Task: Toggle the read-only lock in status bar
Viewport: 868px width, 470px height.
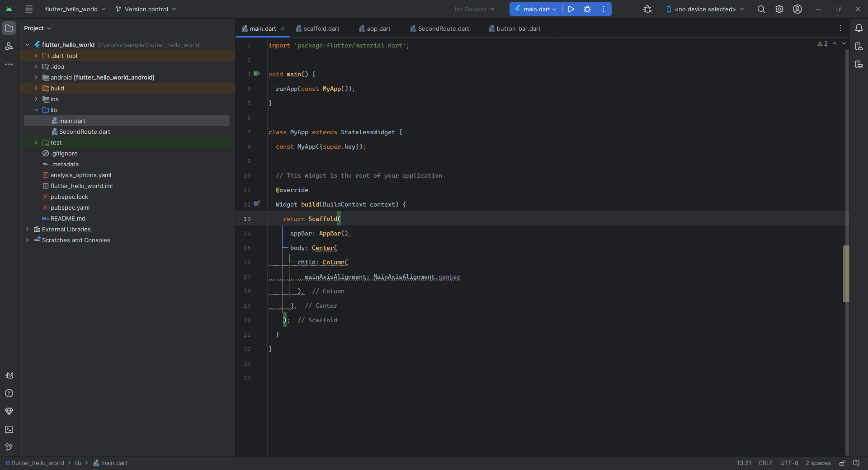Action: click(842, 463)
